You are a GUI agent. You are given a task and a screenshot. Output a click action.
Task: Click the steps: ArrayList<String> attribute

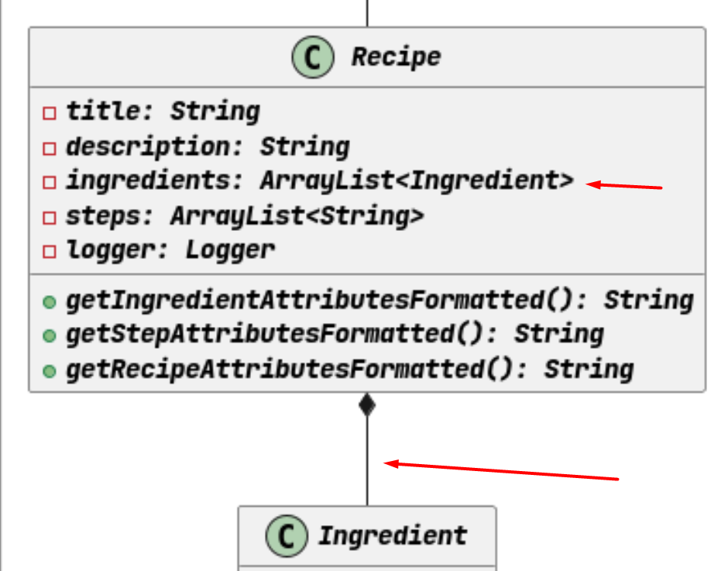pos(245,216)
